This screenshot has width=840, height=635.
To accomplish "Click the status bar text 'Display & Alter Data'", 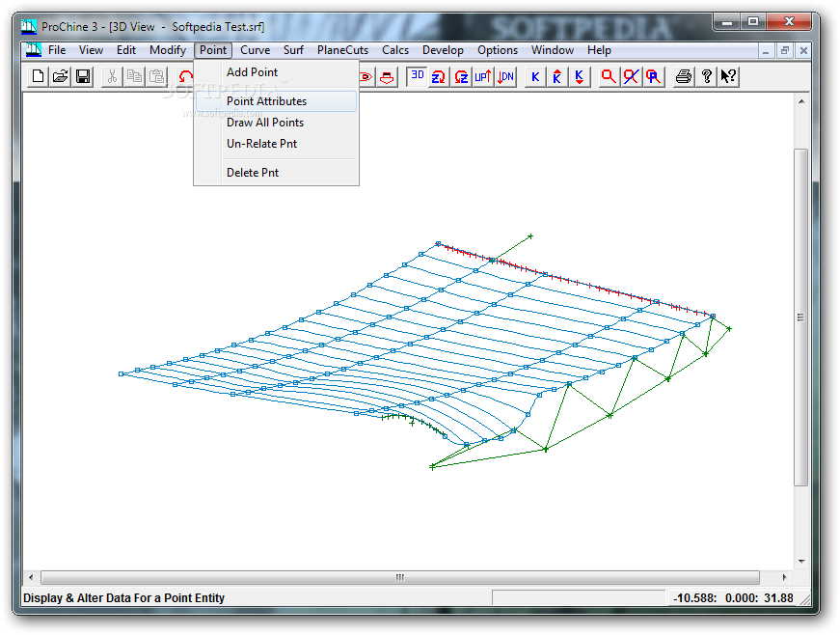I will pos(123,598).
